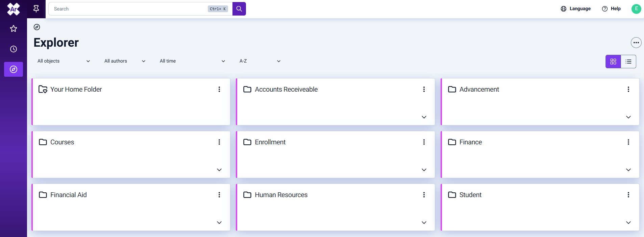Image resolution: width=644 pixels, height=237 pixels.
Task: Open Finance folder title
Action: (471, 142)
